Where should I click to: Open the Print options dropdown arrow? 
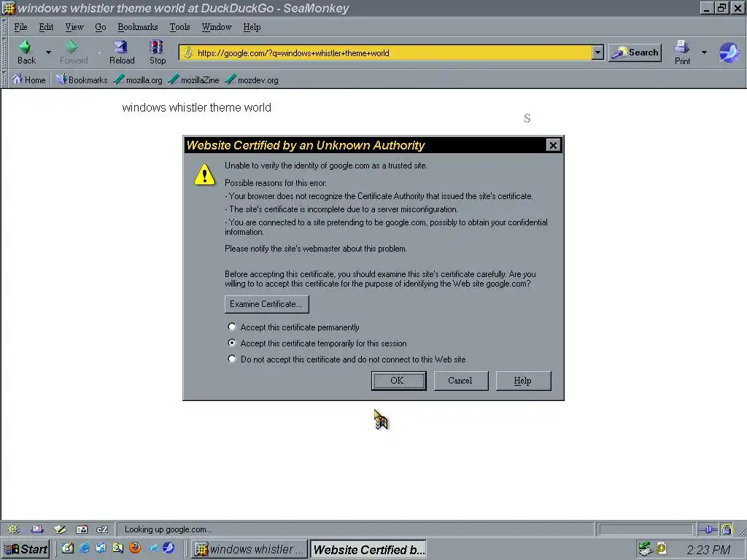point(704,52)
